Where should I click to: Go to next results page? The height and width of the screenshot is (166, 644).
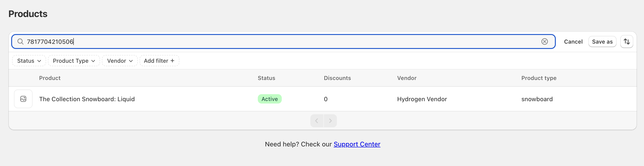click(x=330, y=121)
